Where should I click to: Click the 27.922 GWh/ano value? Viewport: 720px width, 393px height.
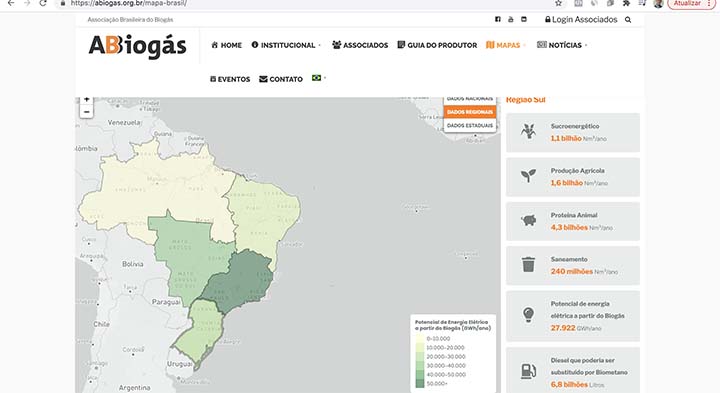576,328
